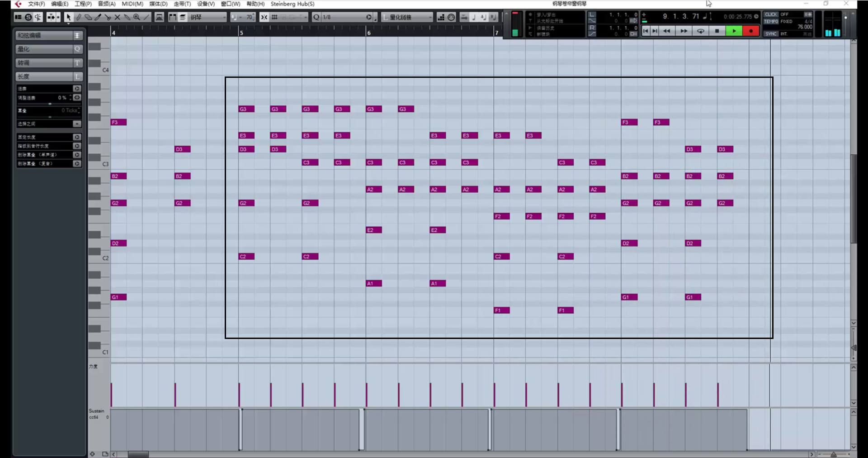Click Record NoteOn Velocity icon
The width and height of the screenshot is (868, 458).
click(484, 17)
